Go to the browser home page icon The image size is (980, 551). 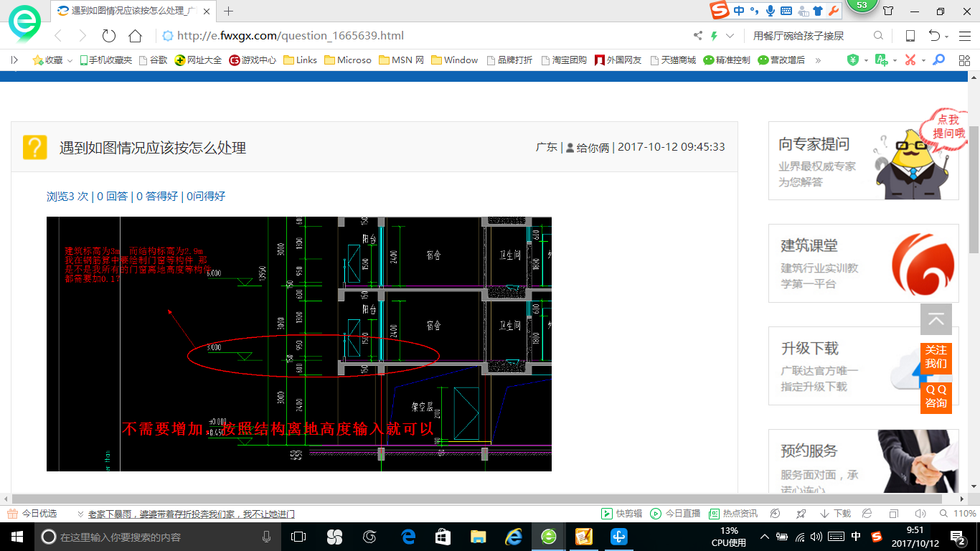click(135, 36)
